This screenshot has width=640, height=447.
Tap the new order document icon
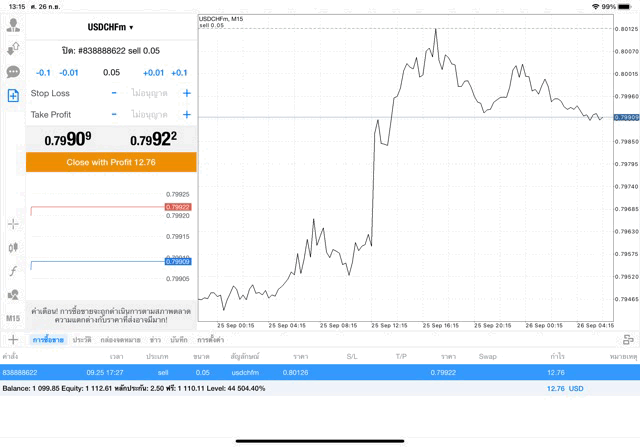[14, 96]
